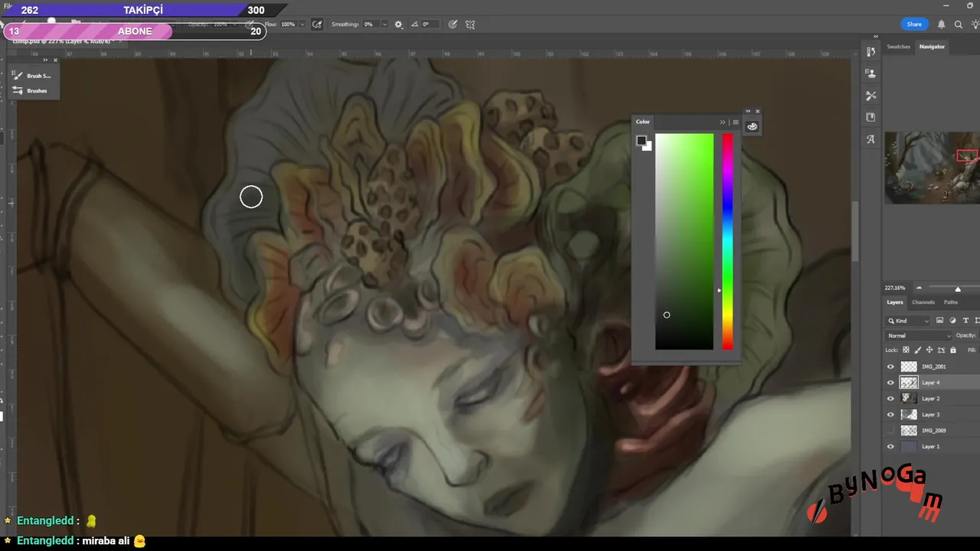Viewport: 980px width, 551px height.
Task: Lock artboard nesting
Action: [x=941, y=350]
